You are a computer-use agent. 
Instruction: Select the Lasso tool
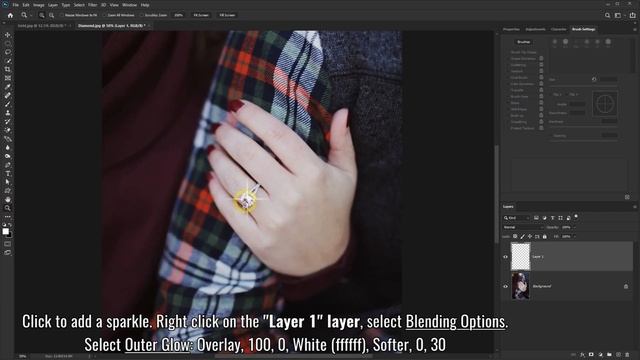tap(8, 52)
